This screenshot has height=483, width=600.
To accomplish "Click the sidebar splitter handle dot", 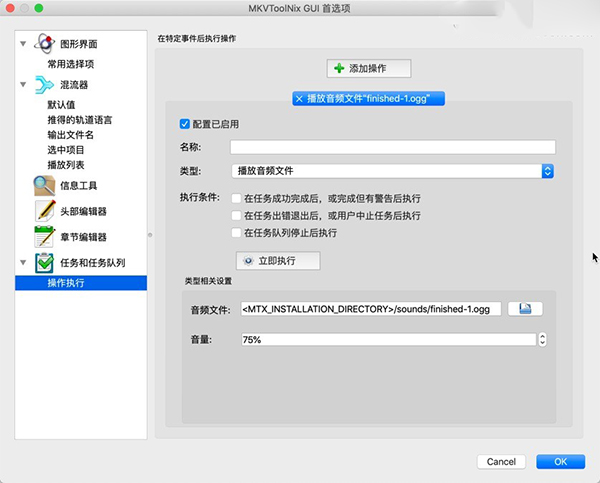I will [x=150, y=235].
